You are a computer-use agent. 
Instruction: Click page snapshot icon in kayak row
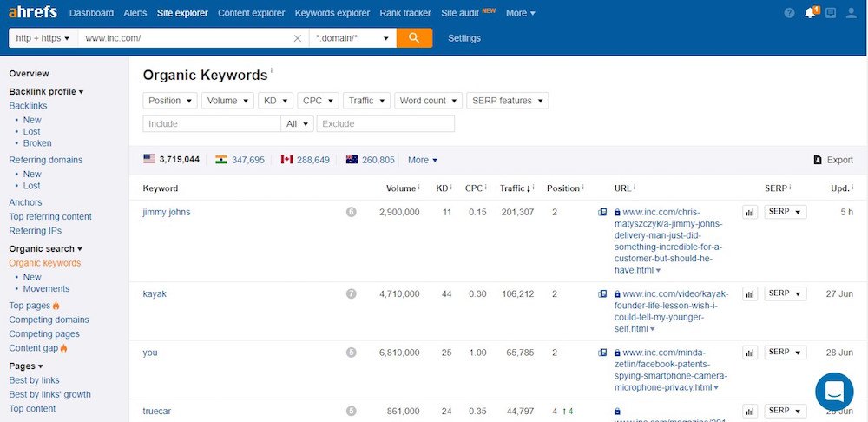click(603, 294)
